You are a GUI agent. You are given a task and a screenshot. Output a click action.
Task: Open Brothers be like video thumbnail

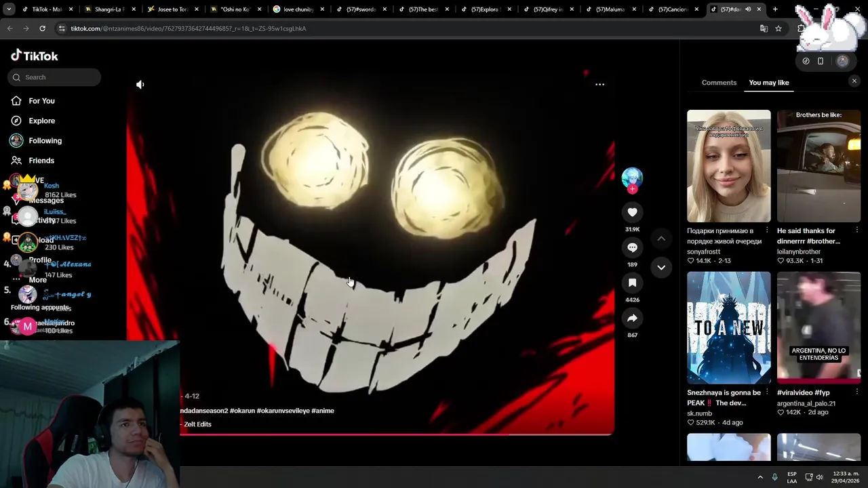click(x=818, y=166)
